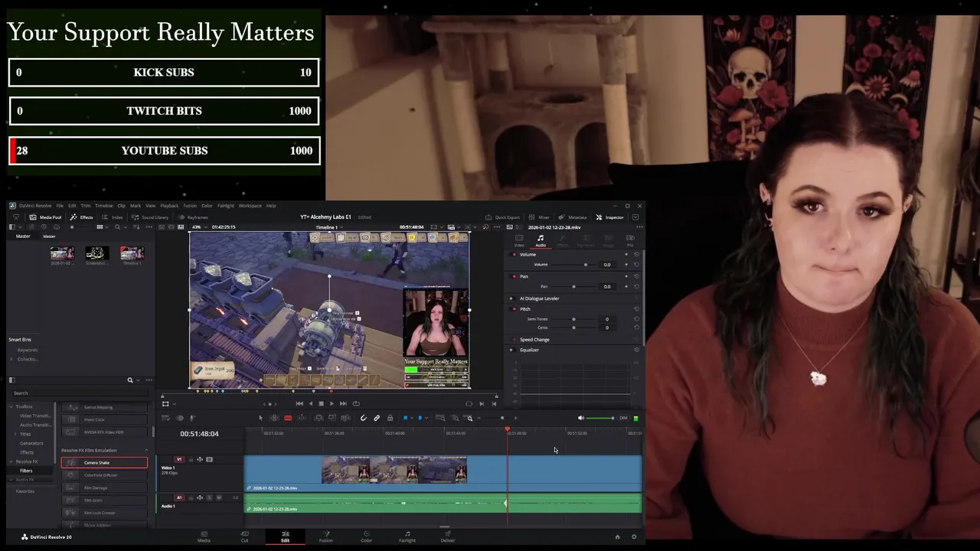The height and width of the screenshot is (551, 980).
Task: Go to last frame transport button
Action: pyautogui.click(x=343, y=403)
